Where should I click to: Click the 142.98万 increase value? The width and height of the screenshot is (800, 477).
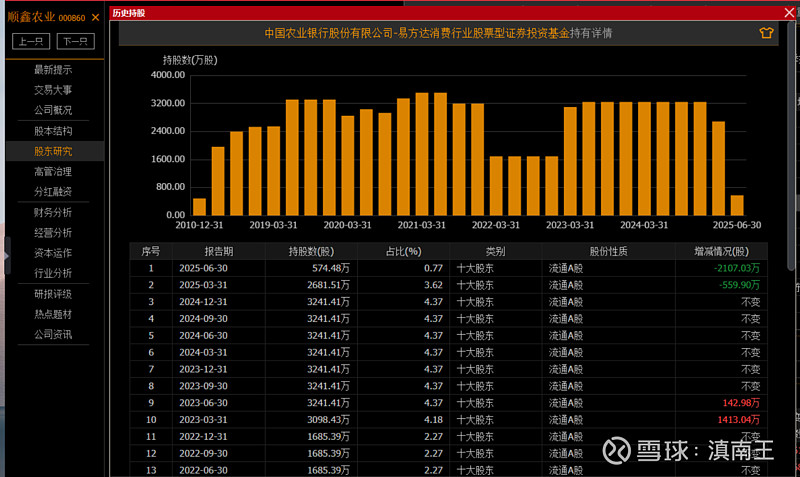(741, 403)
